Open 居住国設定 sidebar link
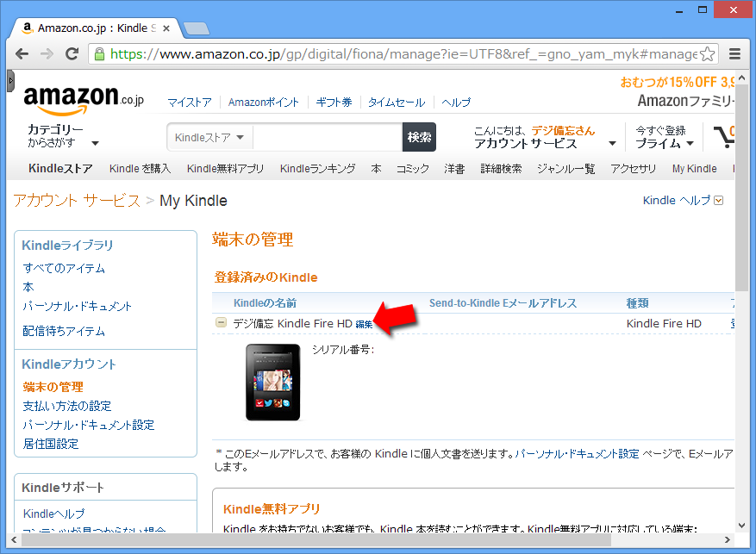The height and width of the screenshot is (554, 756). point(51,444)
